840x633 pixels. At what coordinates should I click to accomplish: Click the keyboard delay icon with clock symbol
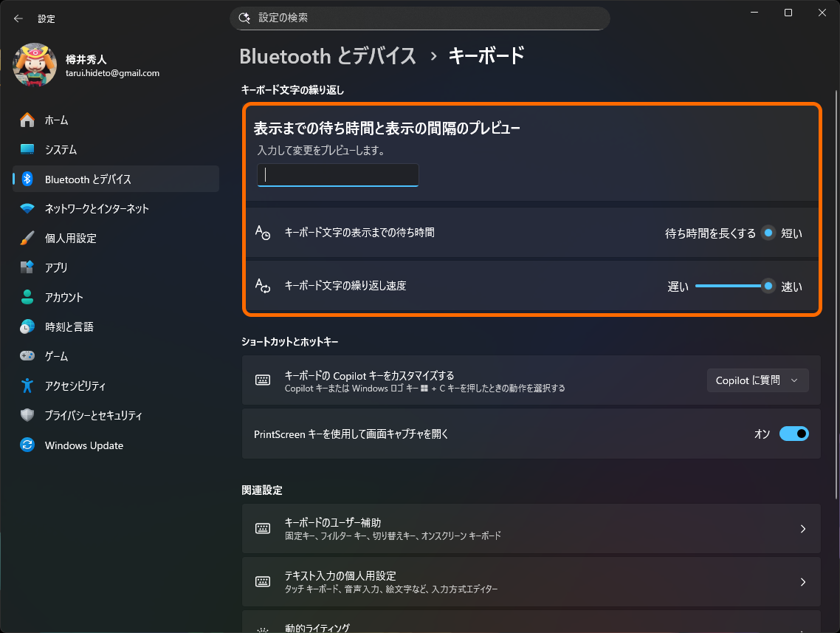point(263,232)
